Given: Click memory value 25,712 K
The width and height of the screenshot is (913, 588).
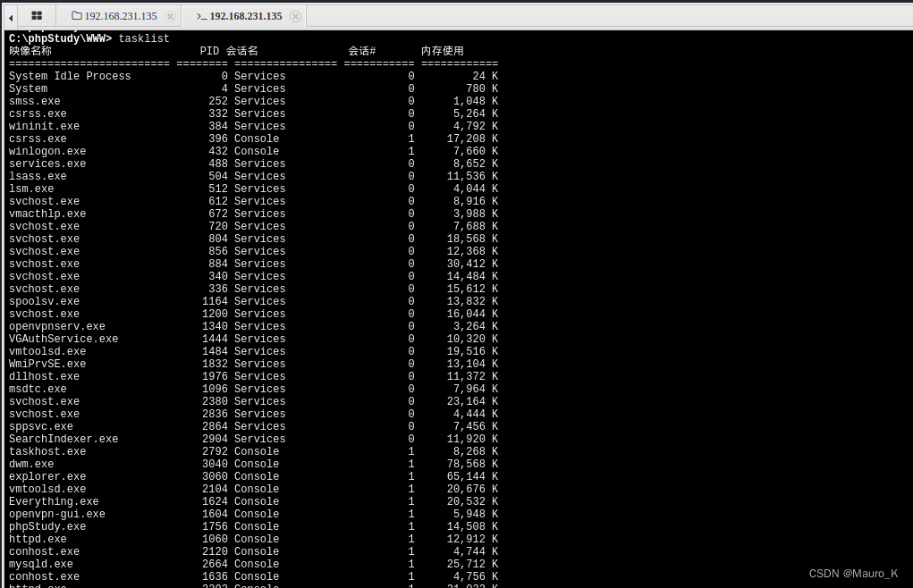Looking at the screenshot, I should click(x=472, y=564).
